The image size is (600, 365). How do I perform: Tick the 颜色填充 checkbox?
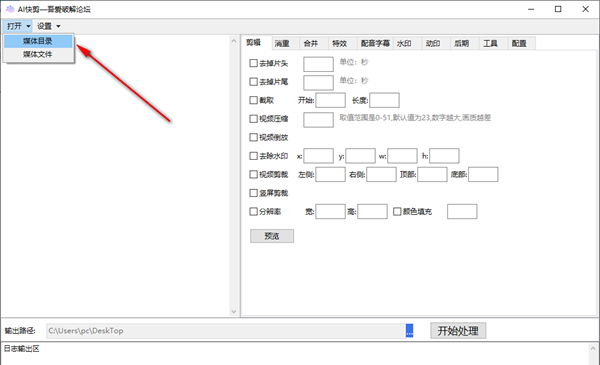point(397,211)
